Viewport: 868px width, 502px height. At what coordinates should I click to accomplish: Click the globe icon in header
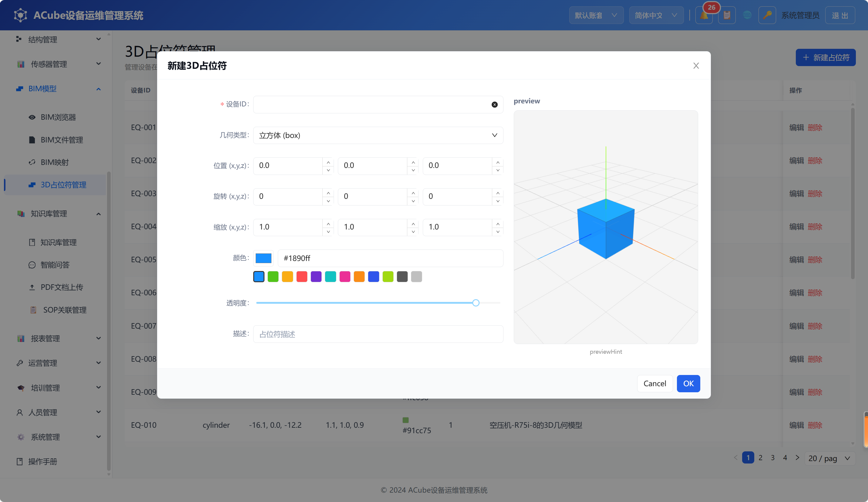747,15
